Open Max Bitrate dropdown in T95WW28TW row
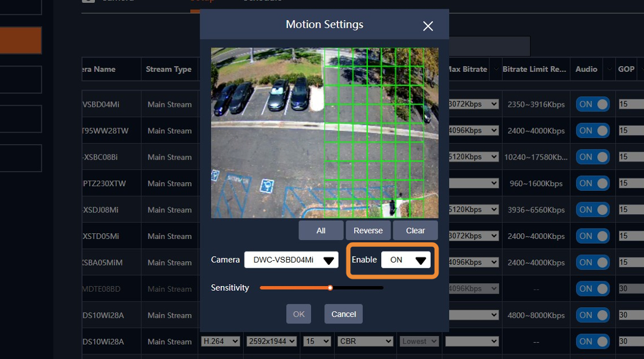The height and width of the screenshot is (359, 644). [474, 130]
